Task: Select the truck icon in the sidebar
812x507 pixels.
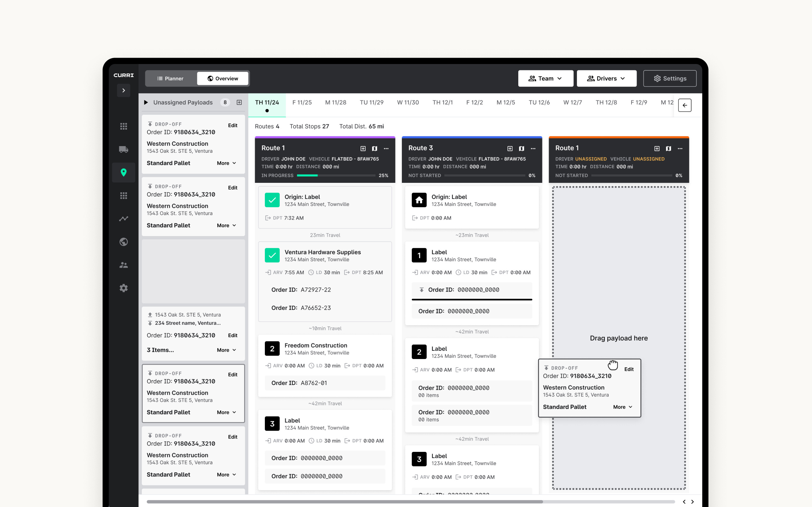Action: 124,150
